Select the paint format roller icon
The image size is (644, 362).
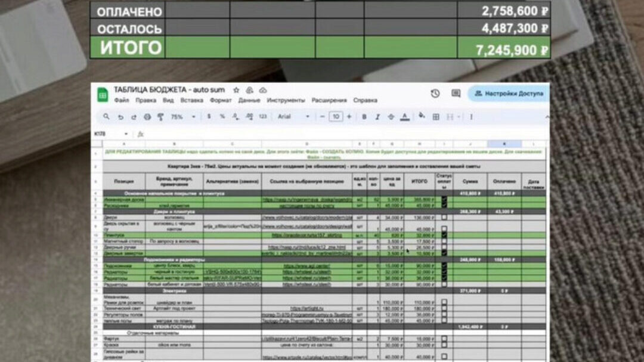160,117
